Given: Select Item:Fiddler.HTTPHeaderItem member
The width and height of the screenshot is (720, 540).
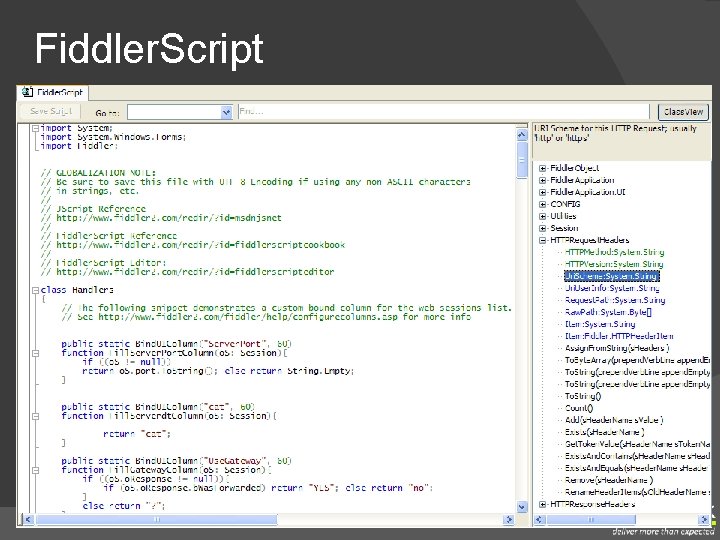Looking at the screenshot, I should [619, 336].
